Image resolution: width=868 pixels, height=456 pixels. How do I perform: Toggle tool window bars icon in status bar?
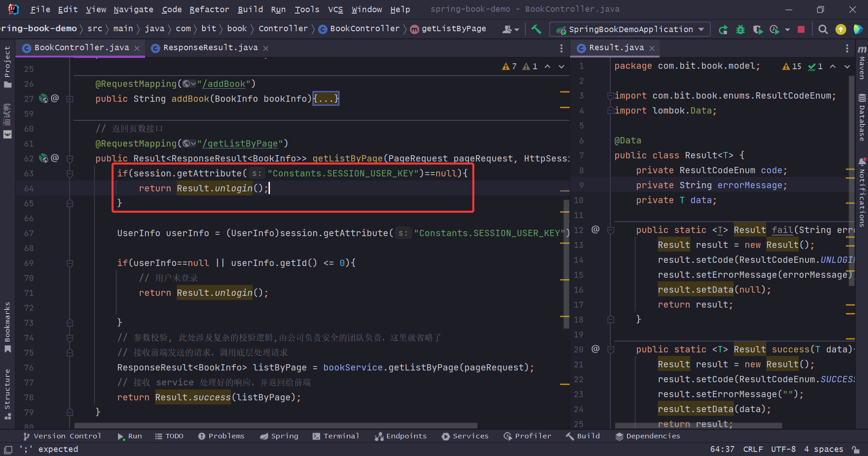pyautogui.click(x=8, y=449)
